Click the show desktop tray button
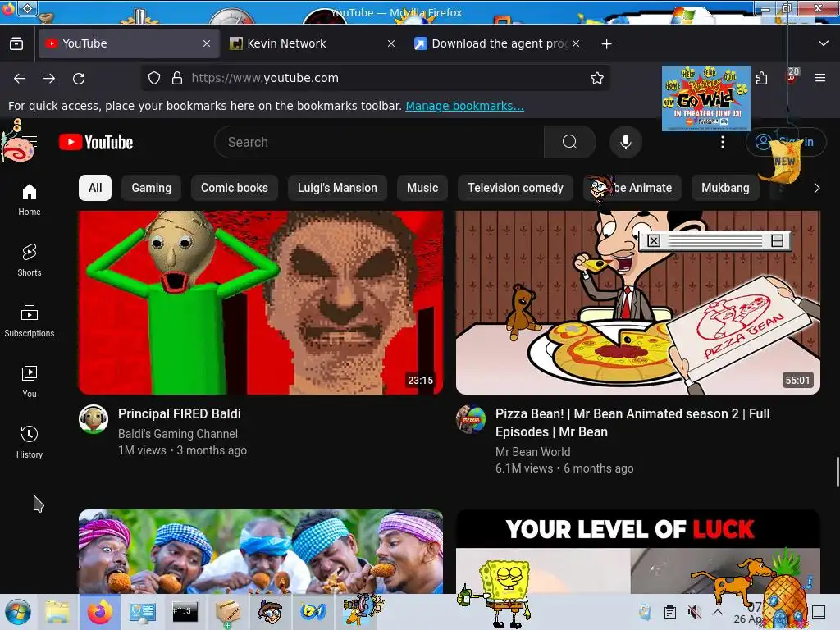Viewport: 840px width, 630px height. tap(819, 612)
